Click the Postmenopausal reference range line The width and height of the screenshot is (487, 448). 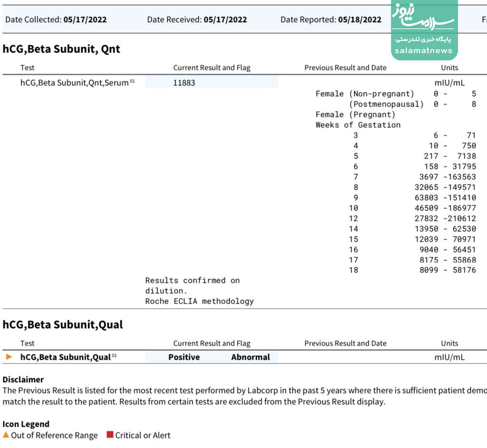[412, 104]
